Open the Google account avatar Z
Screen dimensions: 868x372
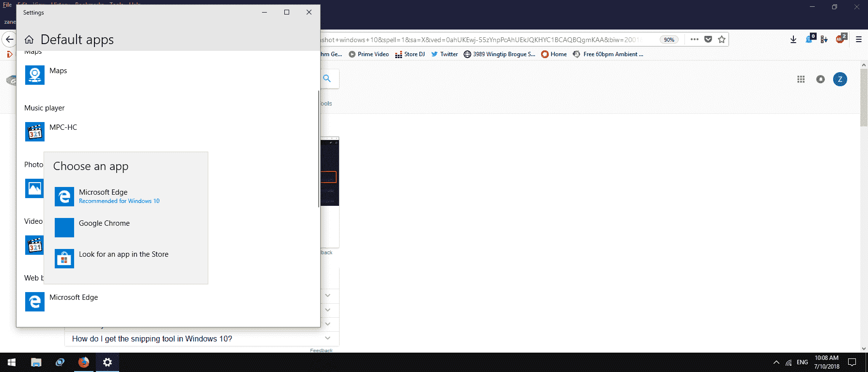coord(840,79)
